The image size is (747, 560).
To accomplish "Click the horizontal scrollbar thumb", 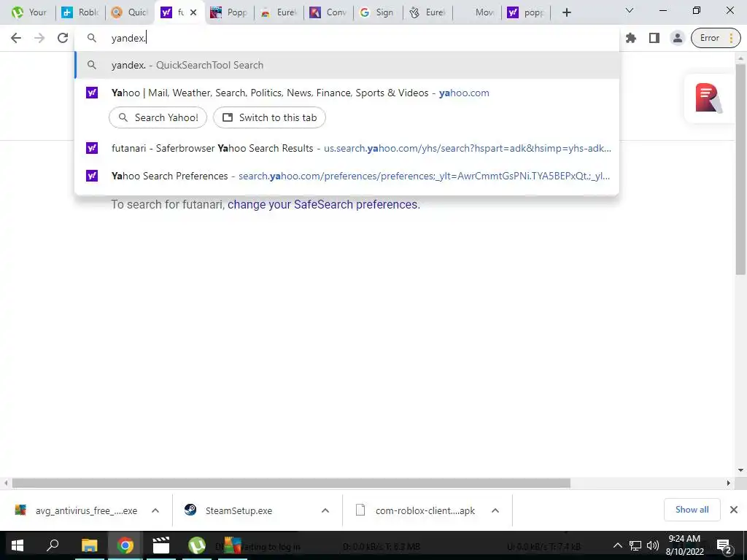I will pos(291,483).
